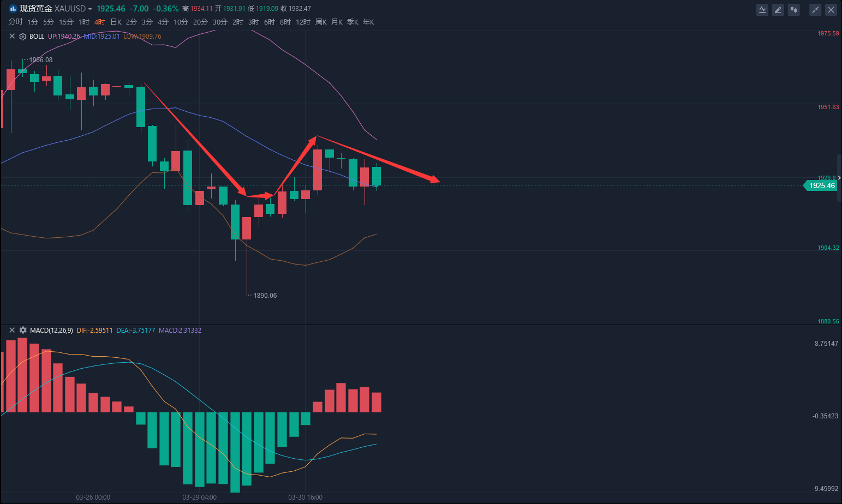Click the DIF:-2.59511 value

click(94, 331)
